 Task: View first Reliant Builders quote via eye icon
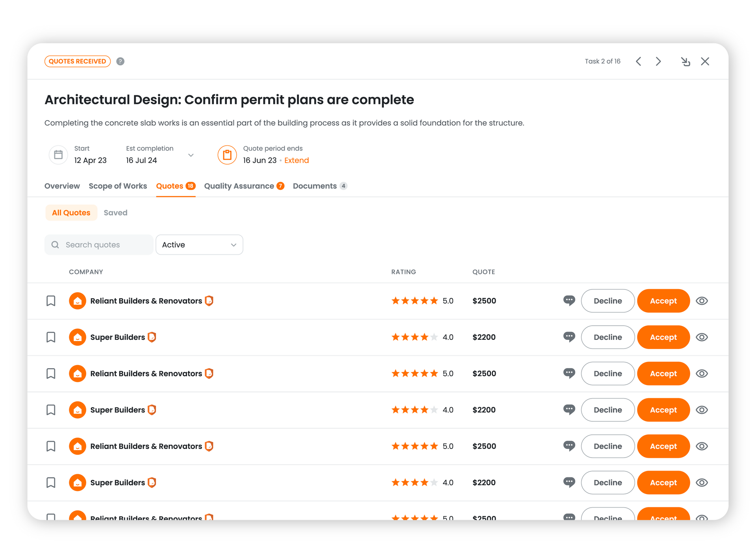tap(702, 301)
